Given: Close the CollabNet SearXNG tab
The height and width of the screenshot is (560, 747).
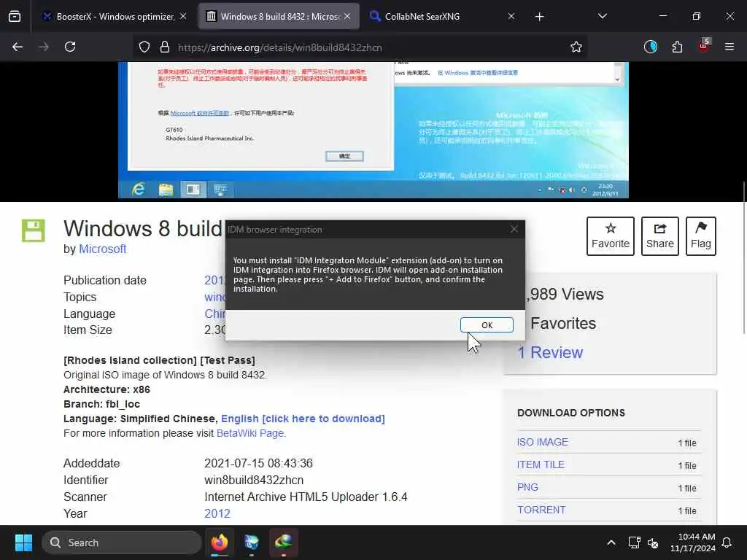Looking at the screenshot, I should coord(511,16).
